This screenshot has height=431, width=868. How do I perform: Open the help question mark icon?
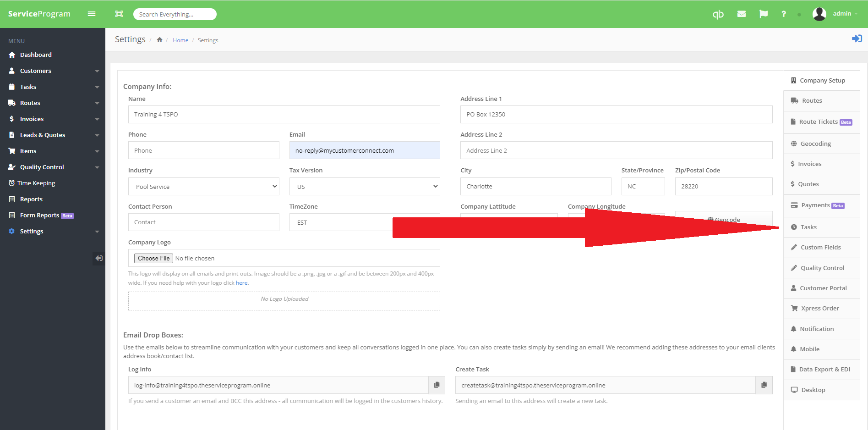tap(784, 14)
